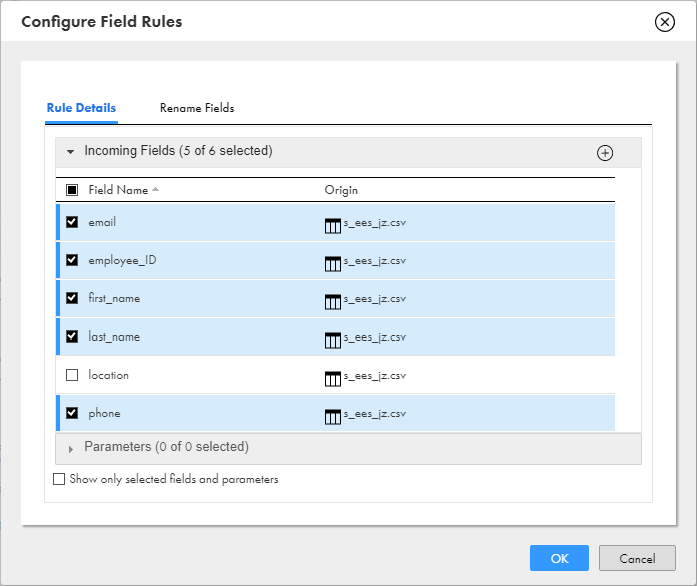Screen dimensions: 697x586
Task: Click table icon in email row
Action: [x=332, y=225]
